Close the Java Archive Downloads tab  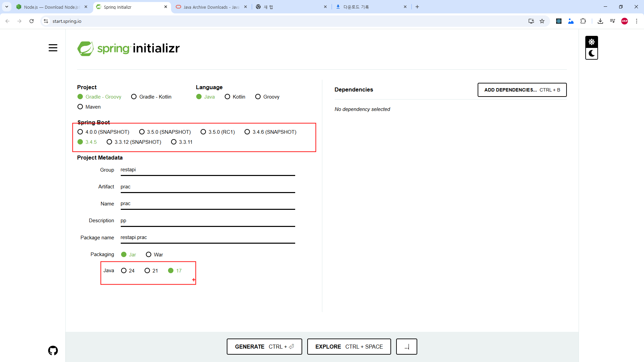click(x=246, y=7)
